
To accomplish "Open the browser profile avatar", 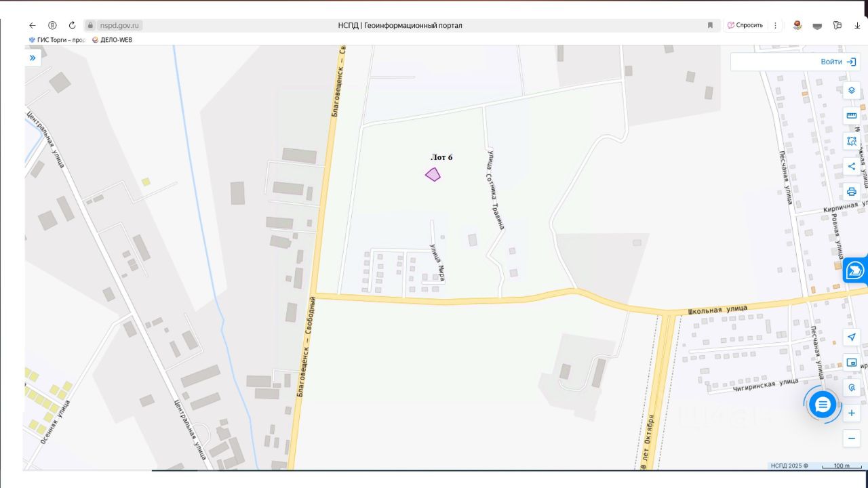I will pos(797,25).
